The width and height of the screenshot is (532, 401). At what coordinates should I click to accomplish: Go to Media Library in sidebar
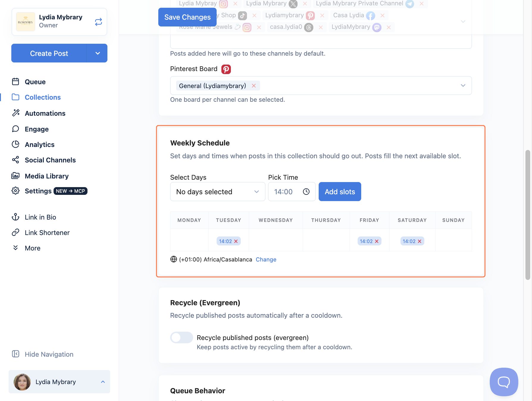[x=47, y=176]
